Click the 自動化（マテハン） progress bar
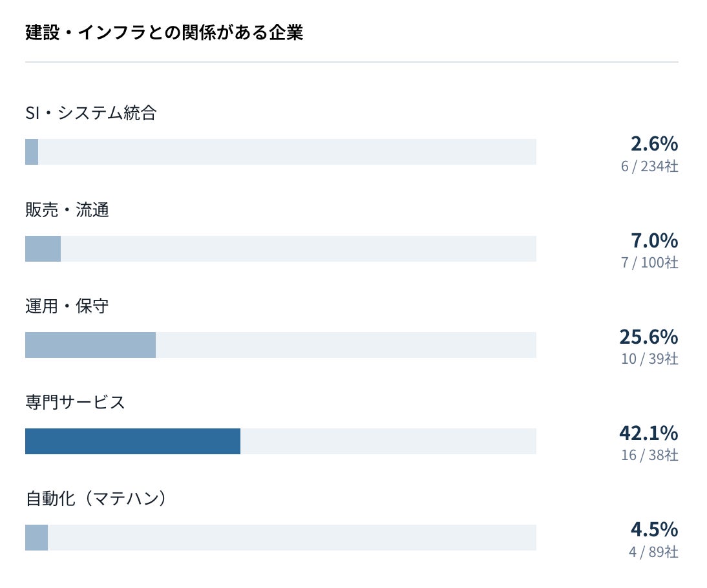The height and width of the screenshot is (588, 707). tap(280, 538)
